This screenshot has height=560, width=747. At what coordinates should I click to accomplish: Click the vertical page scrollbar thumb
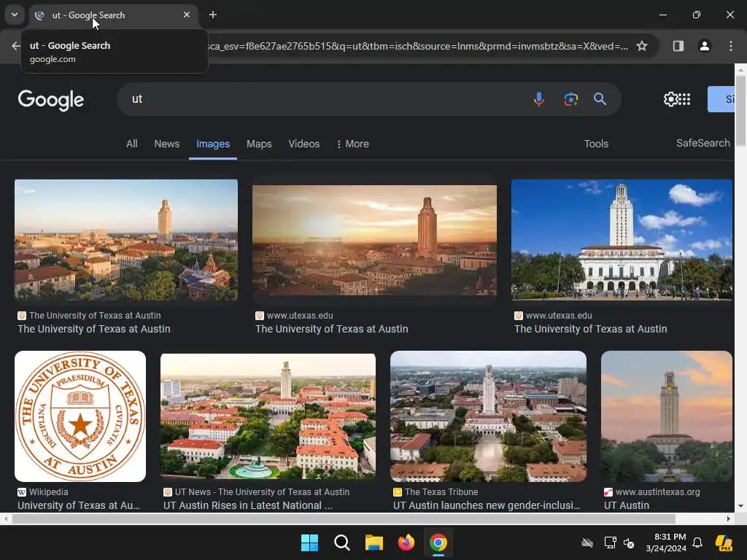pos(741,111)
